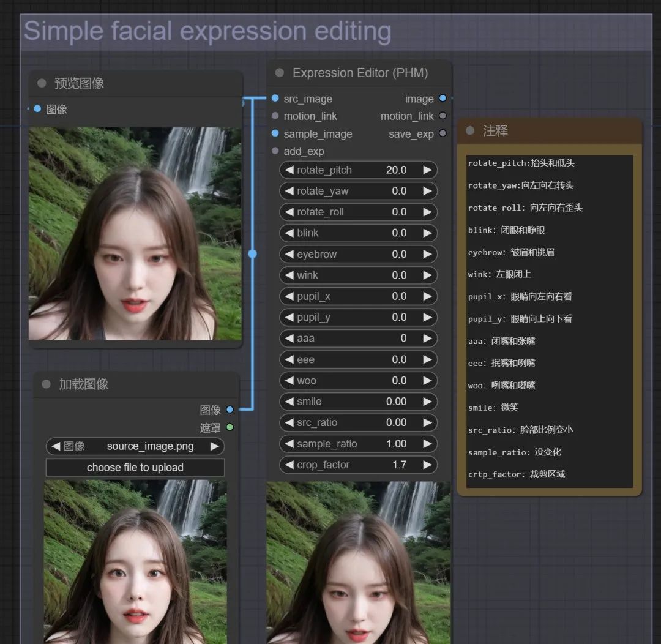Increase smile value with right arrow

427,402
